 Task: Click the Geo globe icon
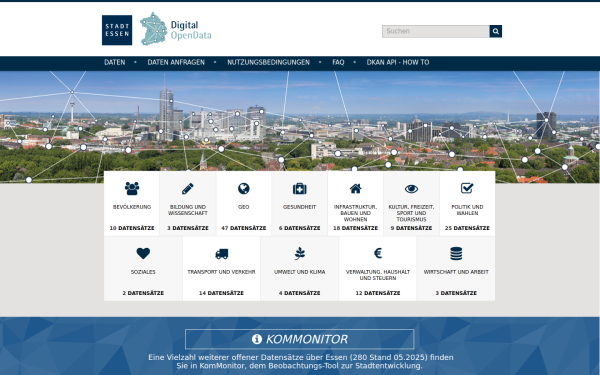click(244, 188)
